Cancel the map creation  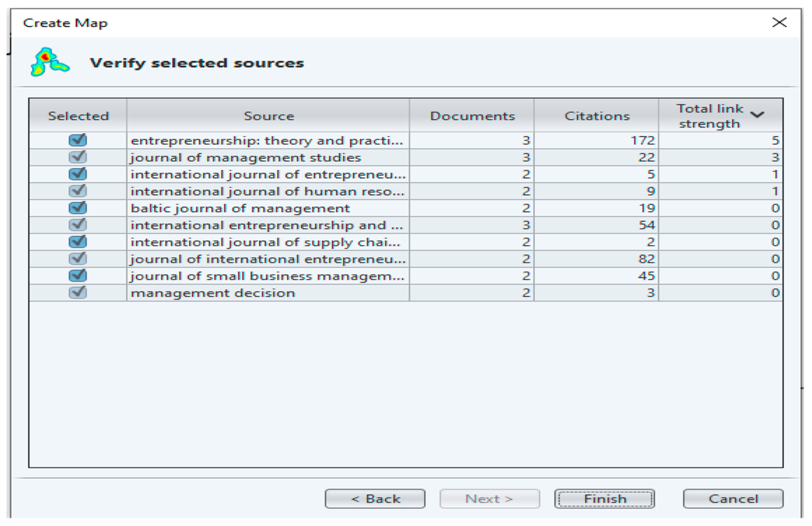pos(733,499)
